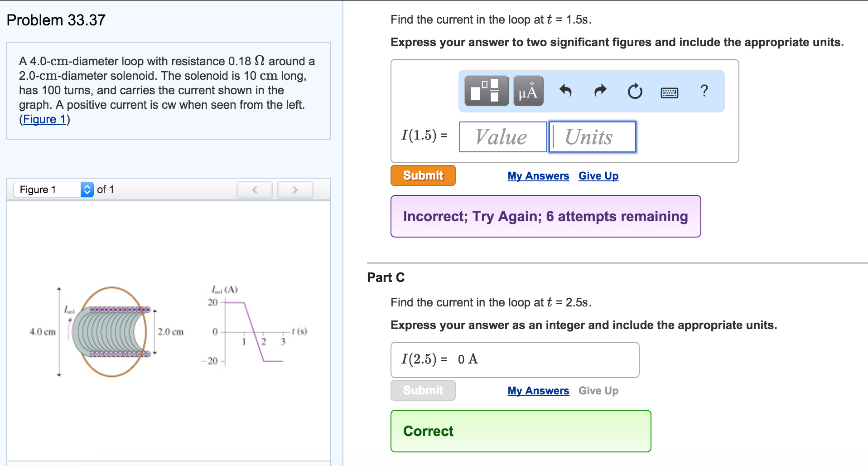Go to the previous figure arrow

[255, 190]
